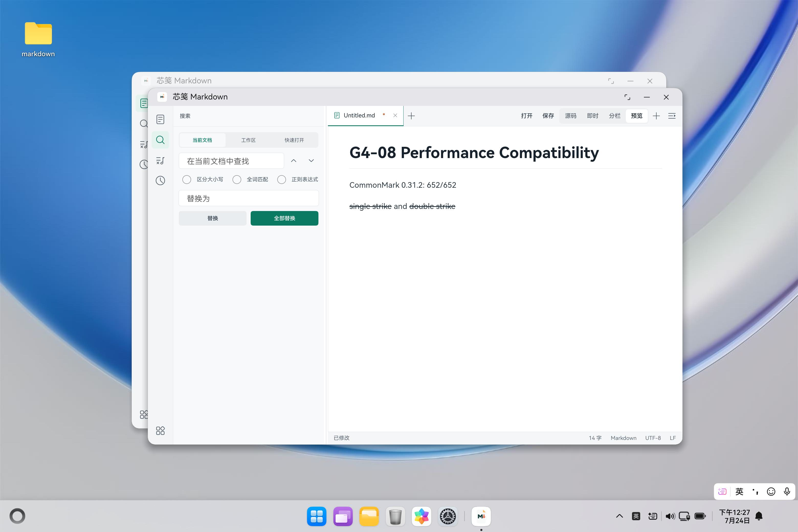798x532 pixels.
Task: Open the files panel in the front window sidebar
Action: (160, 119)
